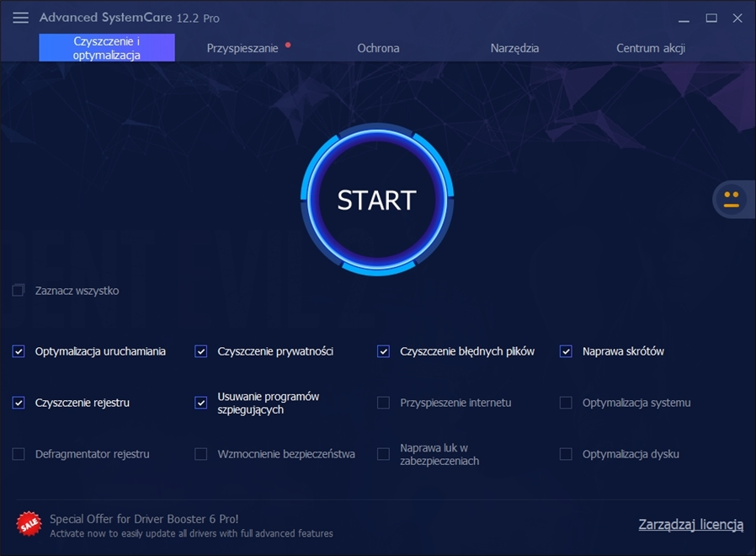Screen dimensions: 756x556
Task: Open the performance monitor face icon
Action: [x=732, y=199]
